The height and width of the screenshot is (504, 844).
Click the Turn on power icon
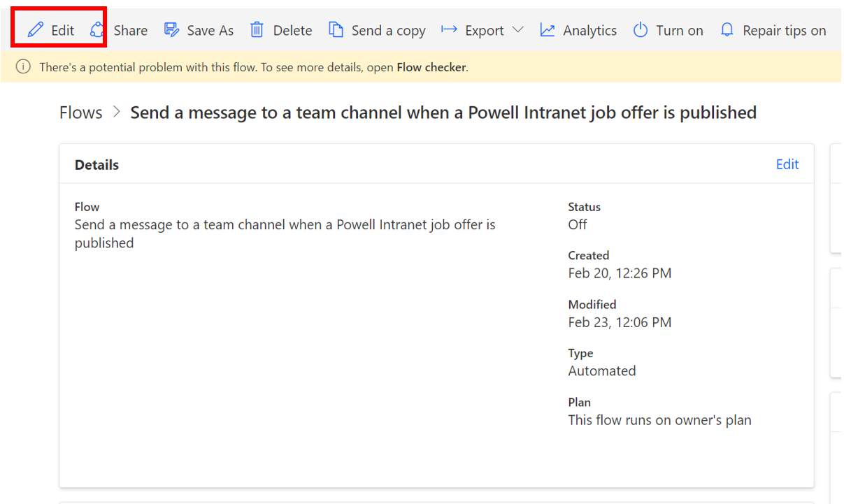641,30
